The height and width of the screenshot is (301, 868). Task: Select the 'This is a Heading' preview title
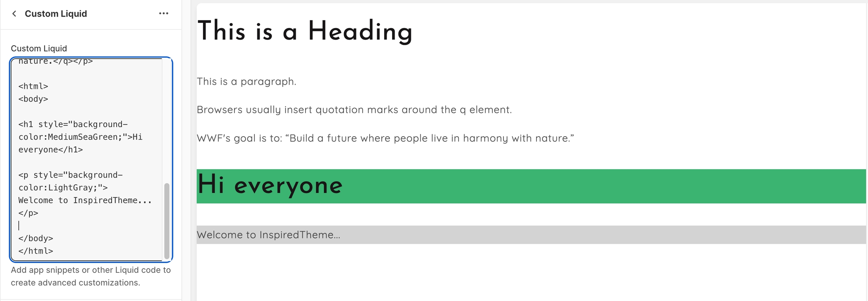click(304, 31)
